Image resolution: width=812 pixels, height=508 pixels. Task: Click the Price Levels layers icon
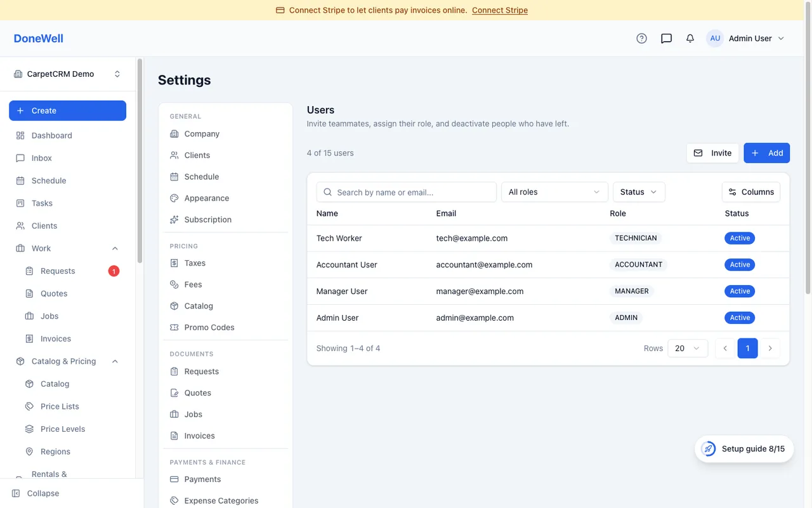[x=29, y=429]
